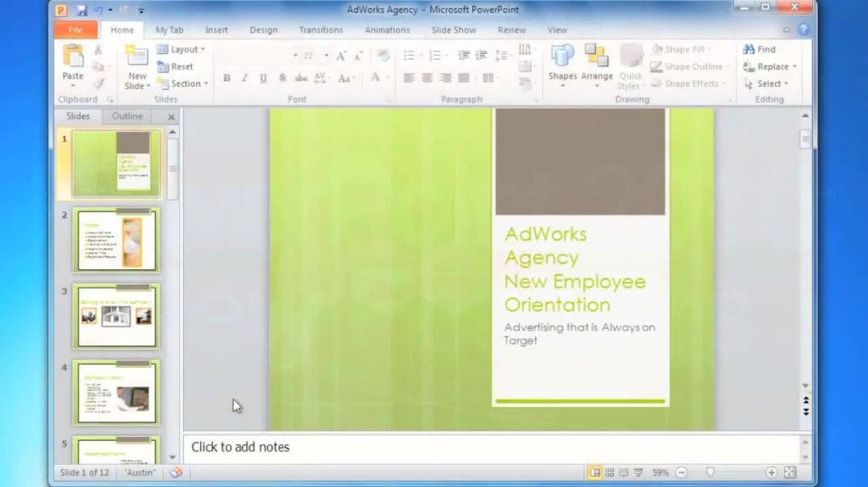Screen dimensions: 868x487
Task: Click Increase Font Size icon
Action: pyautogui.click(x=341, y=56)
